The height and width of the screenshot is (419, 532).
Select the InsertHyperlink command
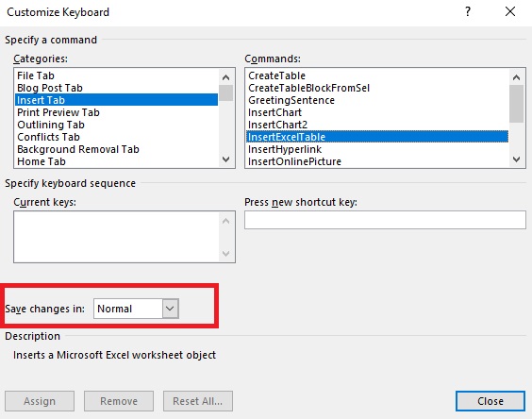377,149
